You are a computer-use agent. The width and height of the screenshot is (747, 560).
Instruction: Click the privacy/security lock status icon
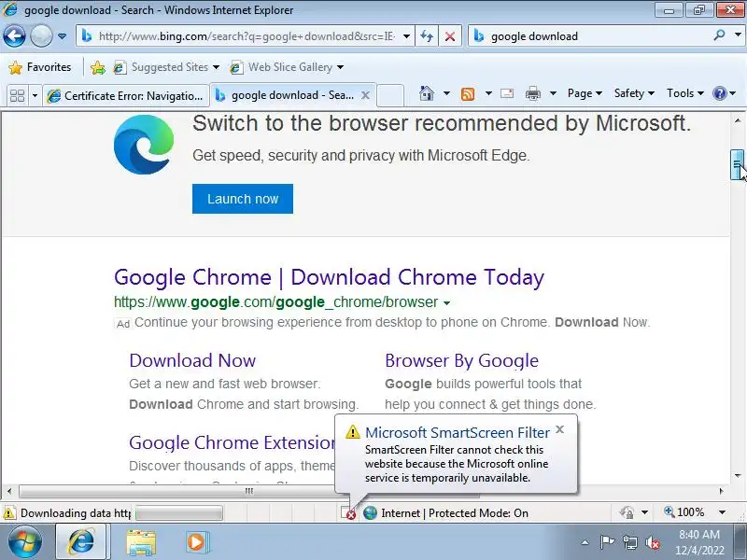pos(627,512)
